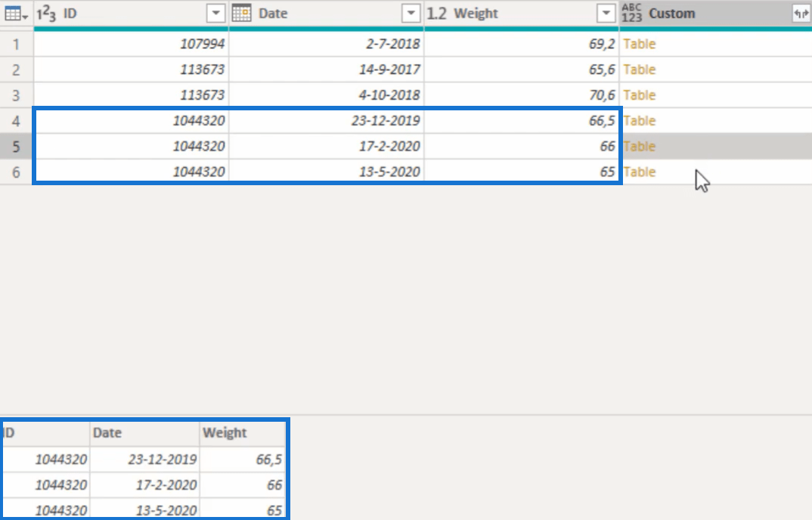812x520 pixels.
Task: Click preview pane ID header
Action: click(45, 433)
